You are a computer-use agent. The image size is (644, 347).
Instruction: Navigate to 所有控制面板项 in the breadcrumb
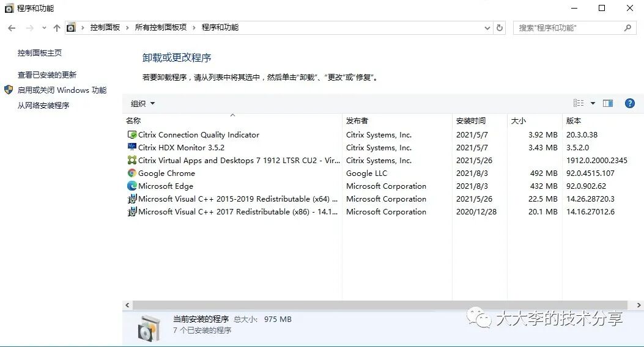(161, 27)
